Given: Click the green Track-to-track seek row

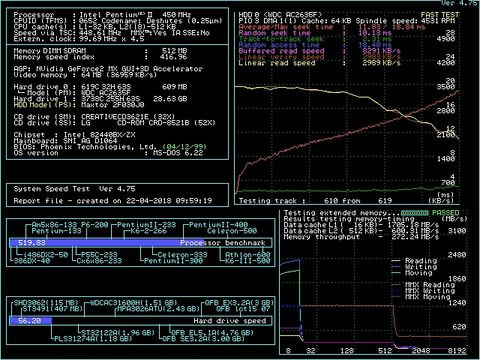Looking at the screenshot, I should [x=315, y=39].
